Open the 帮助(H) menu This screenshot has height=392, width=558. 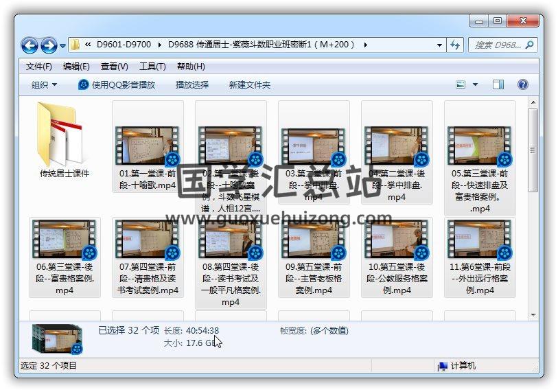(x=191, y=67)
